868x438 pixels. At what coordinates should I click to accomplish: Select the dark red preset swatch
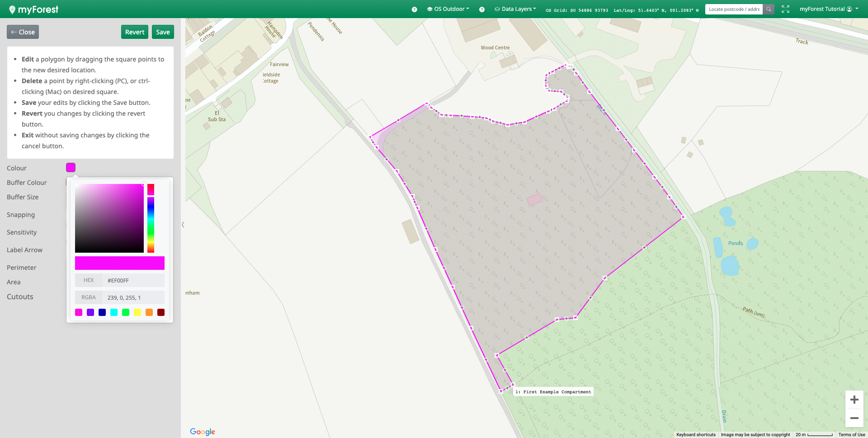coord(161,312)
